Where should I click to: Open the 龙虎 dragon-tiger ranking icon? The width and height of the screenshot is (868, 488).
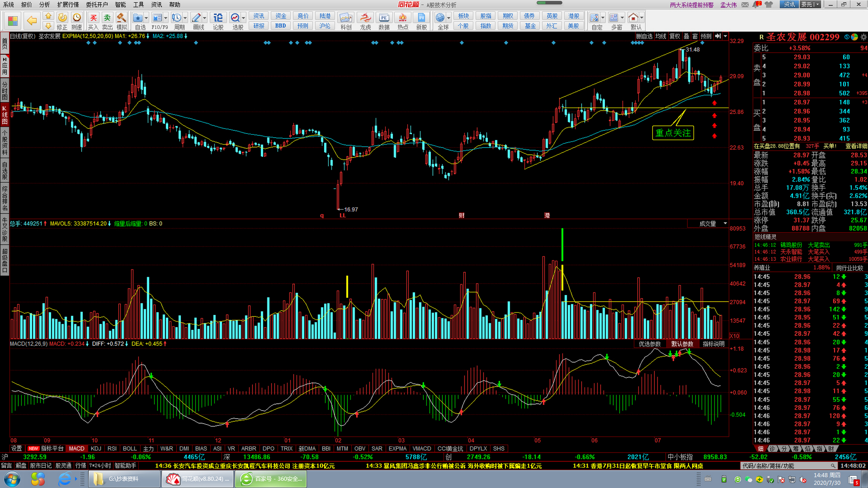coord(365,18)
